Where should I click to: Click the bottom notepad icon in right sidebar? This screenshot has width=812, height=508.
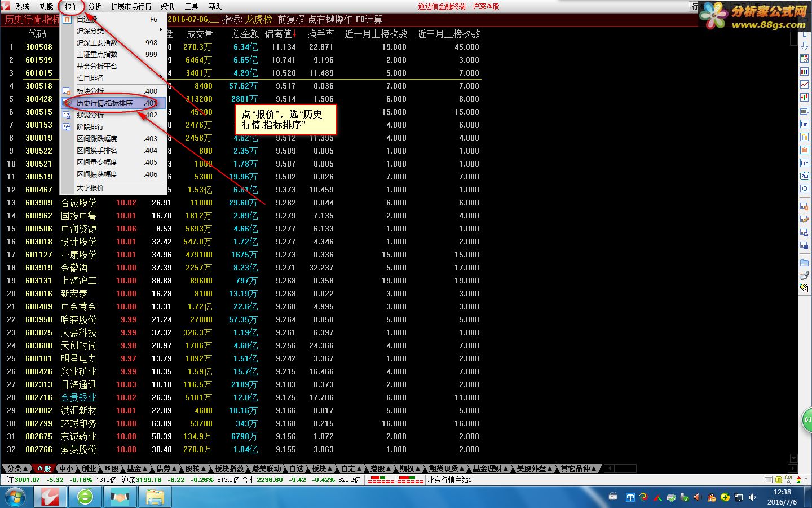click(805, 289)
